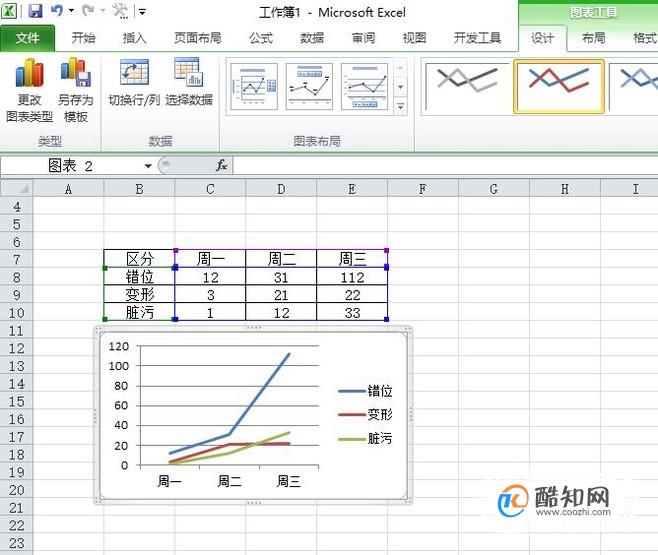This screenshot has width=658, height=555.
Task: Click the Select All corner button
Action: pos(17,189)
